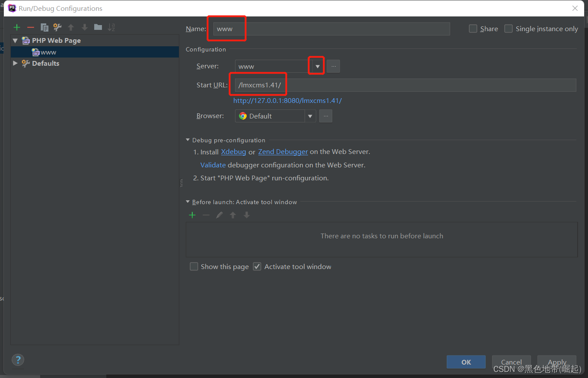Click the create new folder icon
This screenshot has width=588, height=378.
pos(98,27)
